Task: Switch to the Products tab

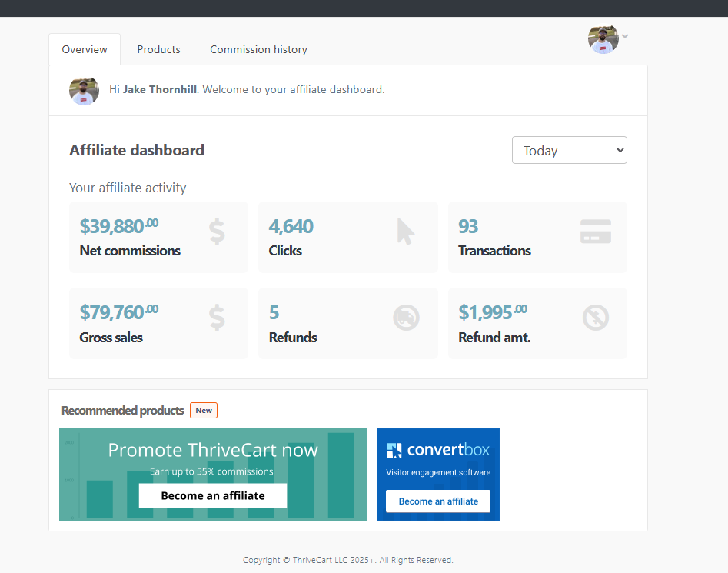Action: click(x=158, y=49)
